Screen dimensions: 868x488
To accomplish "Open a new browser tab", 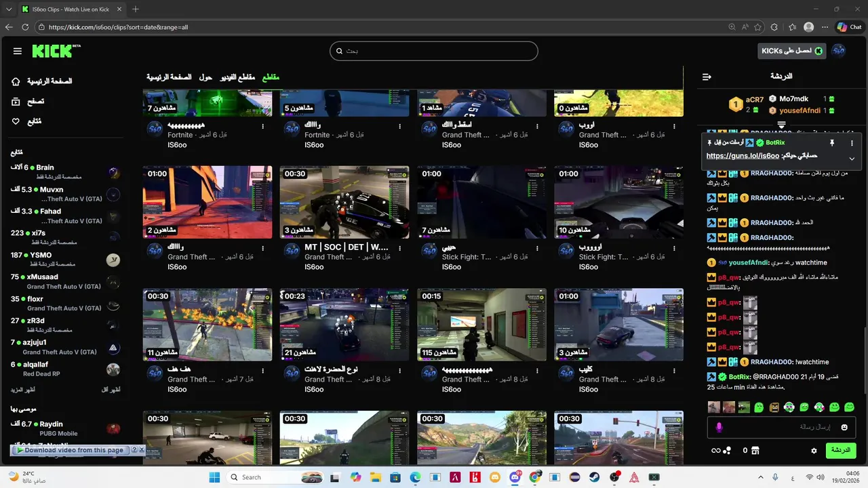I will pos(136,9).
